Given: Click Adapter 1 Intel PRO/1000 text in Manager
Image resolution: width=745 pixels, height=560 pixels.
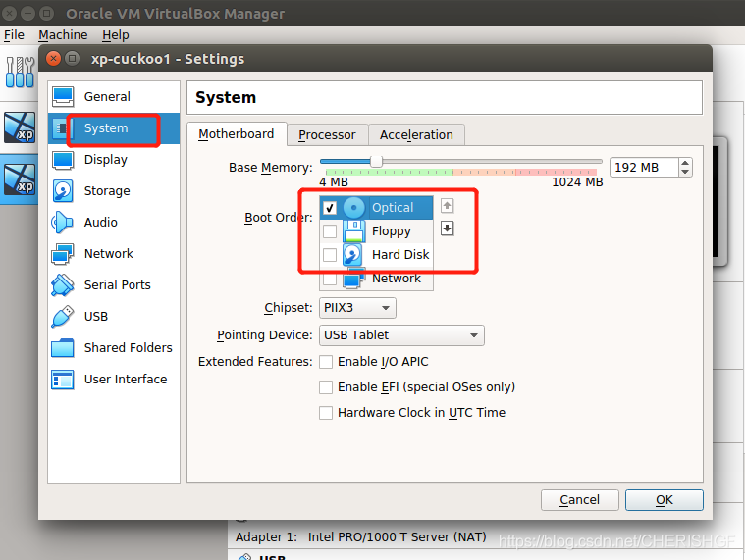Looking at the screenshot, I should [361, 537].
